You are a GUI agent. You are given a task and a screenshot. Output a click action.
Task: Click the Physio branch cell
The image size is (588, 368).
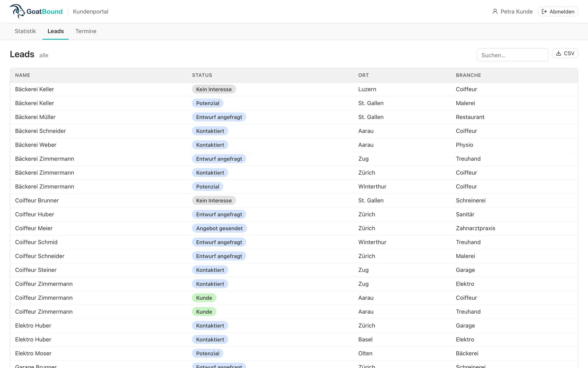(464, 145)
